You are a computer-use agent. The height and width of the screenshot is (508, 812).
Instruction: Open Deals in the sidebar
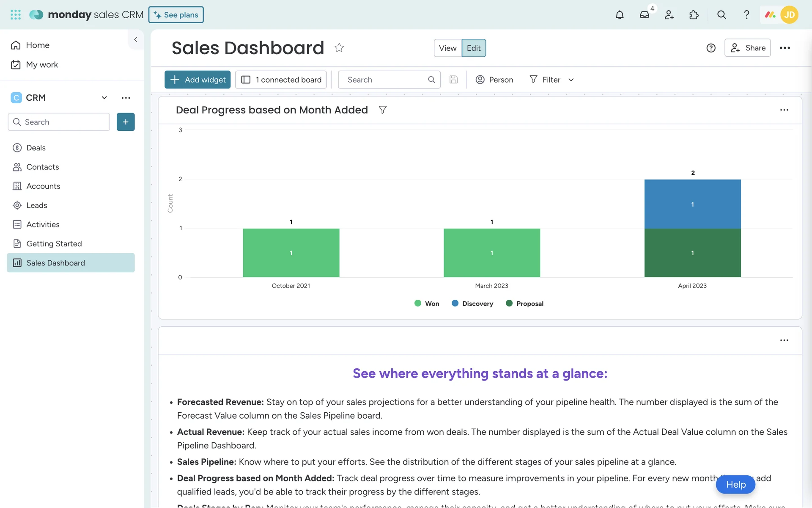coord(36,148)
